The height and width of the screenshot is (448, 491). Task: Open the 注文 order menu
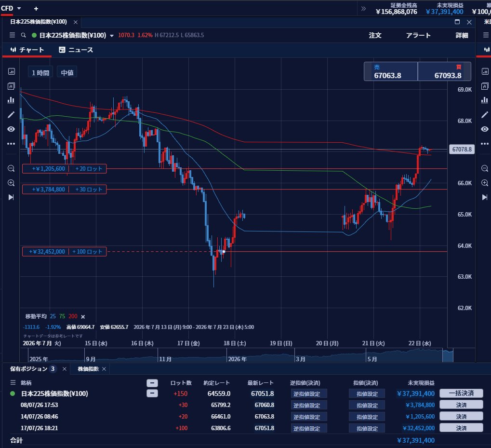click(375, 35)
